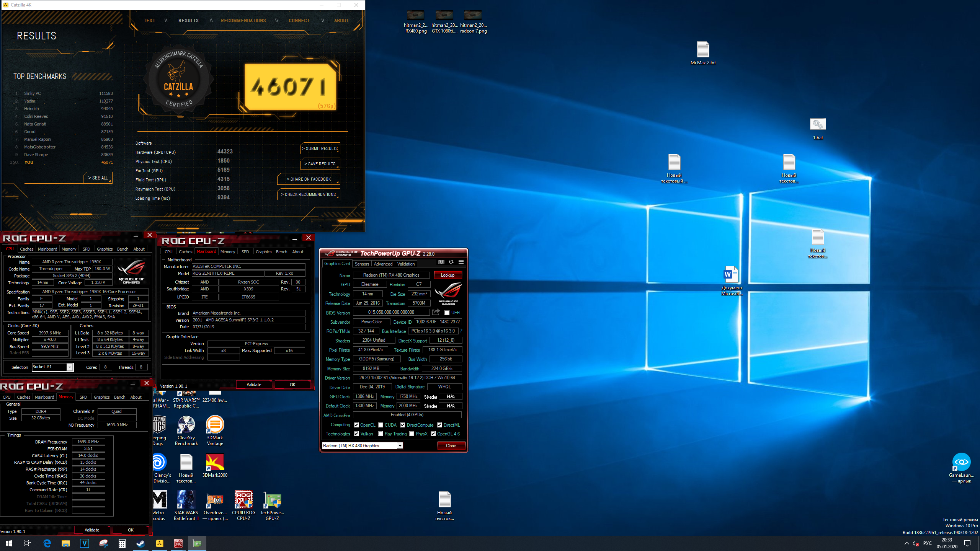Open the 3DMark2000 desktop shortcut
Image resolution: width=980 pixels, height=551 pixels.
click(215, 465)
